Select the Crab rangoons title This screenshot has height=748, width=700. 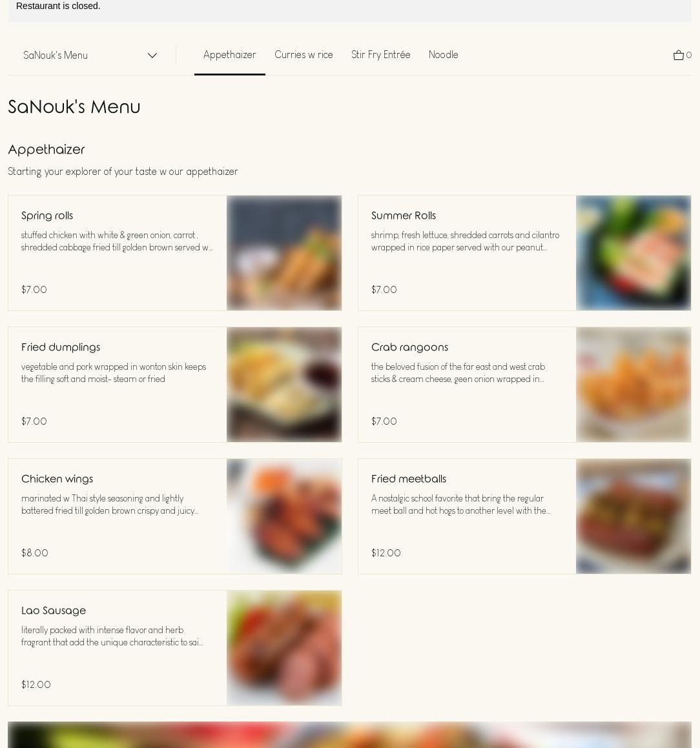[x=410, y=347]
